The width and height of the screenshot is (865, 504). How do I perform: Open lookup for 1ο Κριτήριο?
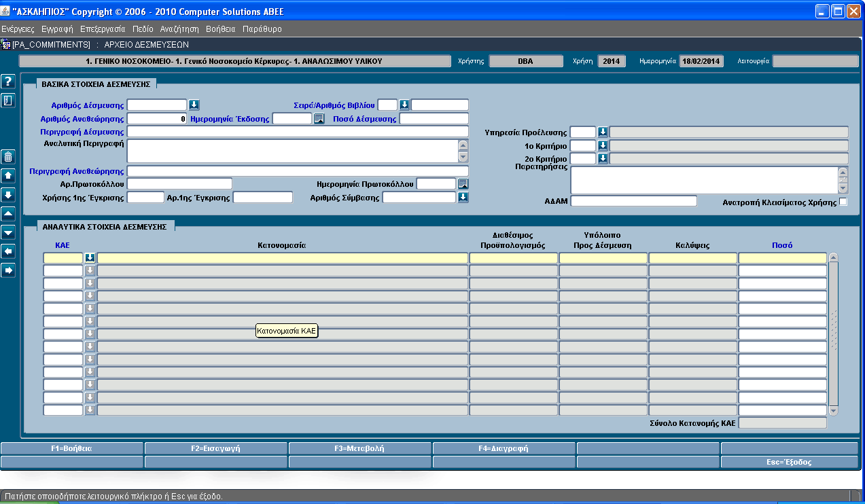pyautogui.click(x=602, y=145)
